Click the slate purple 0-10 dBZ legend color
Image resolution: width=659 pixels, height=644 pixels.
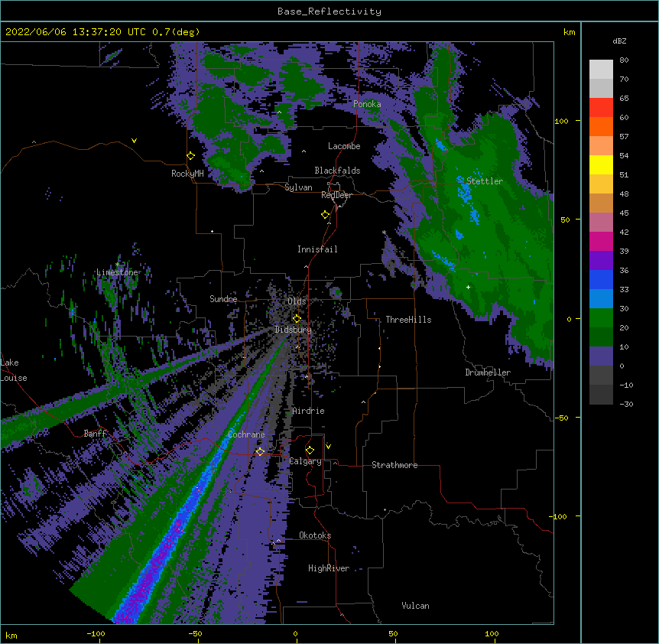pyautogui.click(x=601, y=356)
